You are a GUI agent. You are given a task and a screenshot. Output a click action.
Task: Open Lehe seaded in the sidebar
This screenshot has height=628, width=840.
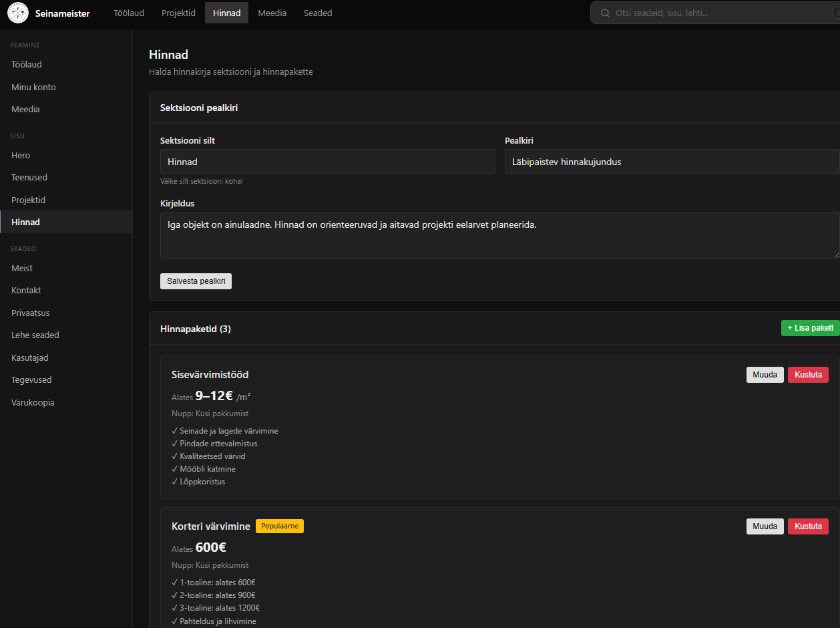coord(35,335)
